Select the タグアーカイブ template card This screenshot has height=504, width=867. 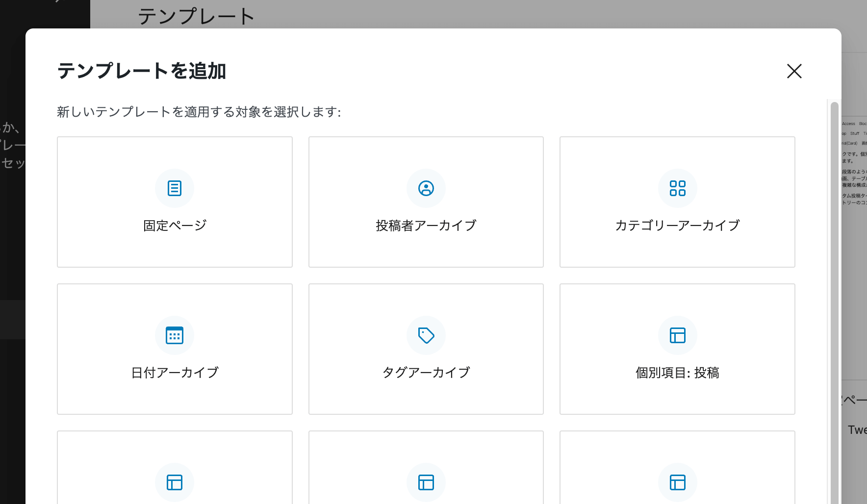point(426,349)
